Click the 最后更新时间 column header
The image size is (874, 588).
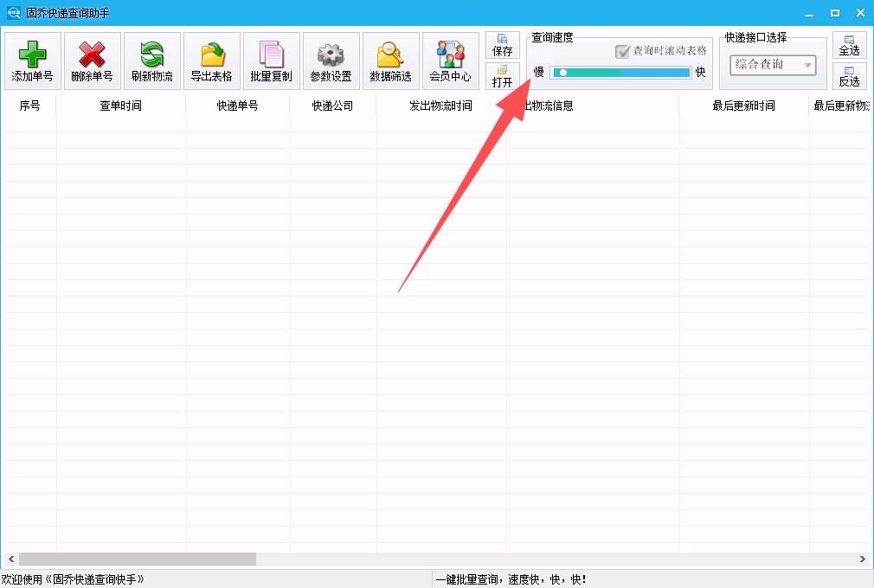743,105
